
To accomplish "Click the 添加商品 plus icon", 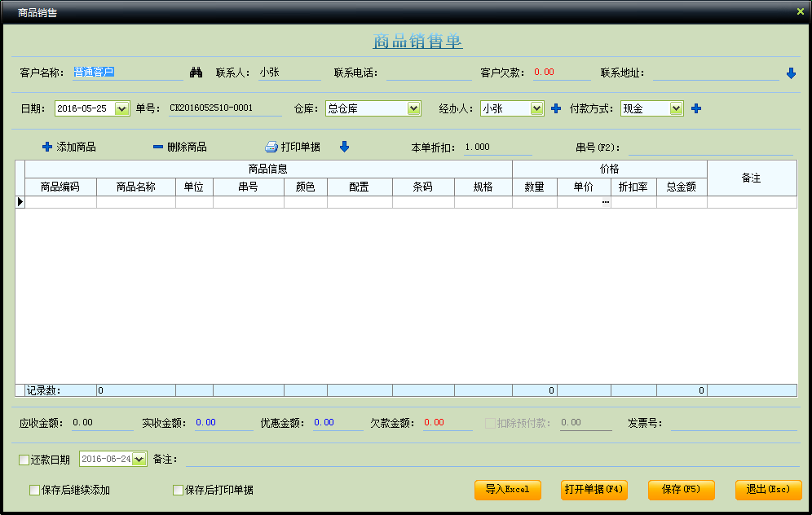I will point(47,147).
